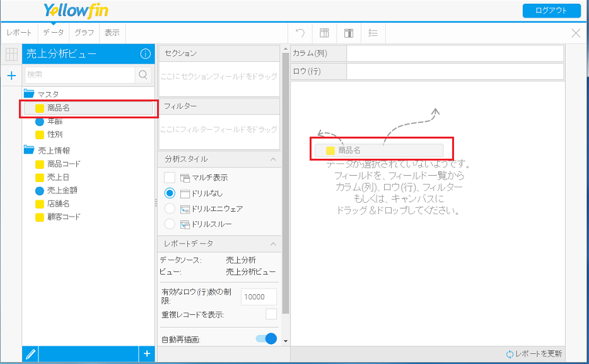
Task: Toggle the 自動再描画 switch
Action: 266,339
